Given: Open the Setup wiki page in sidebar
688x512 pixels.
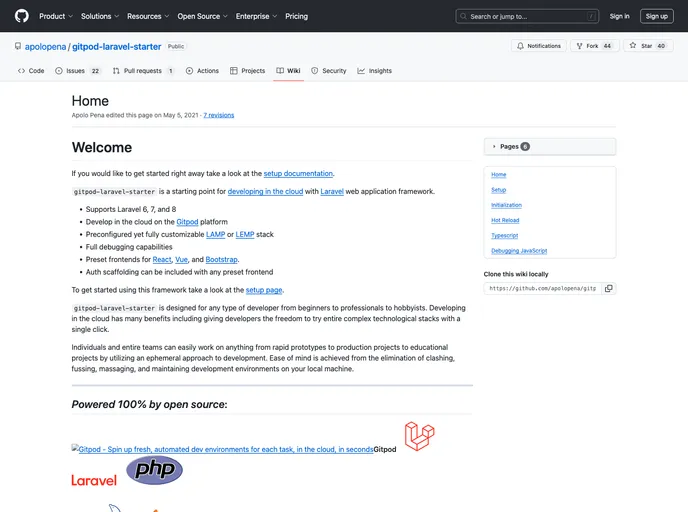Looking at the screenshot, I should point(498,190).
